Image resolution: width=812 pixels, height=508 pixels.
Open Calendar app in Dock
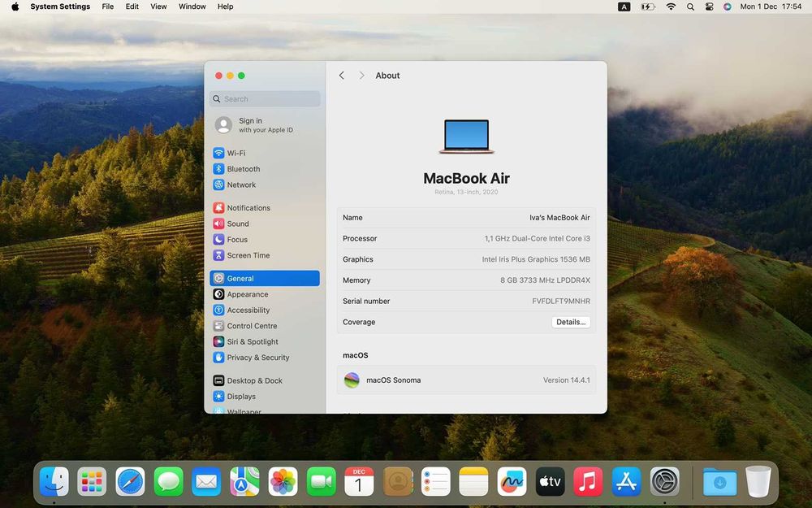pos(360,481)
